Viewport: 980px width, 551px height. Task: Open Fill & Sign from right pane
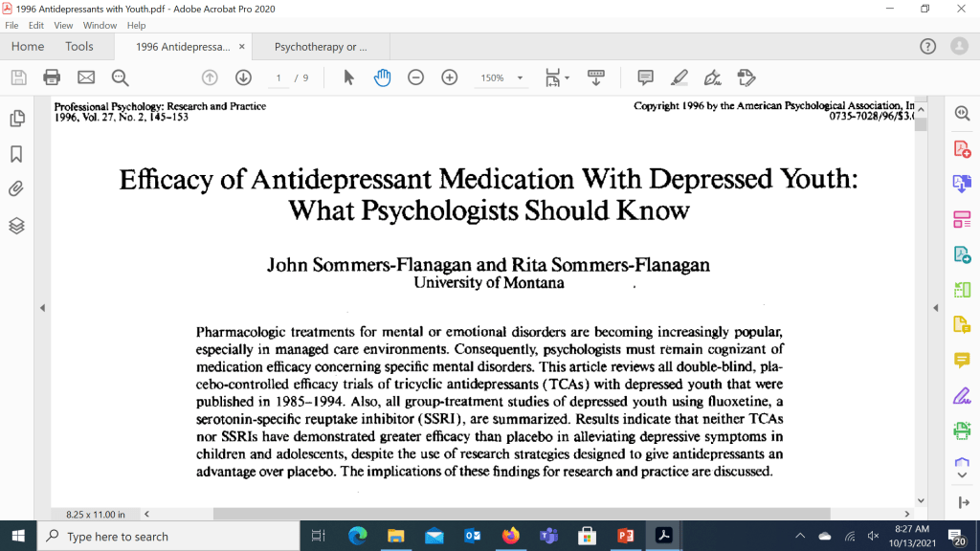[x=962, y=395]
